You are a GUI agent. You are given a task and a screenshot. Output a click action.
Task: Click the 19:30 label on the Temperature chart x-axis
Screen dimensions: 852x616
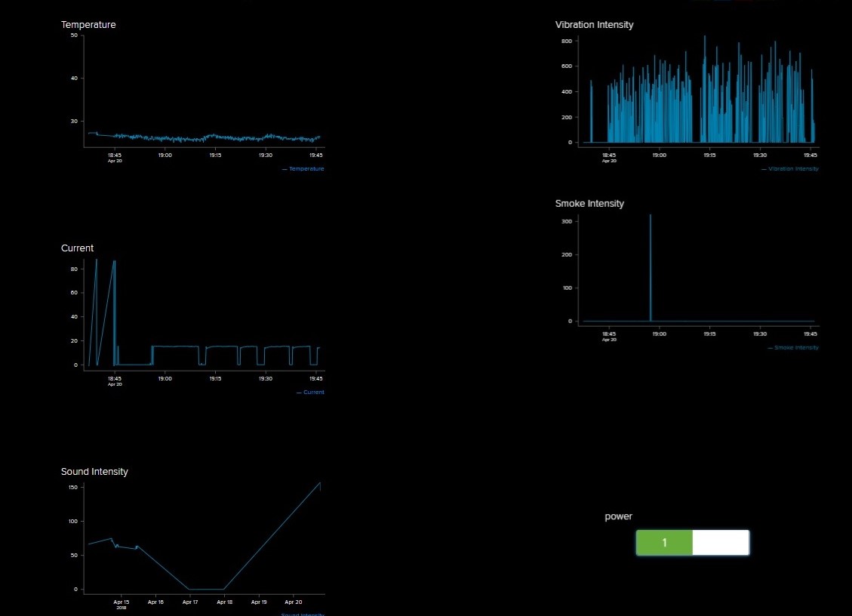265,155
